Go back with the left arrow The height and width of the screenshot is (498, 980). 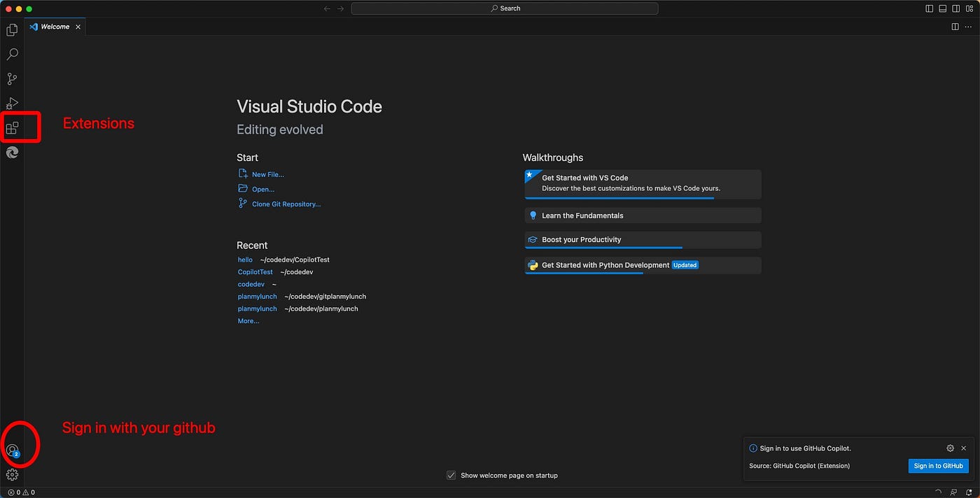(327, 8)
